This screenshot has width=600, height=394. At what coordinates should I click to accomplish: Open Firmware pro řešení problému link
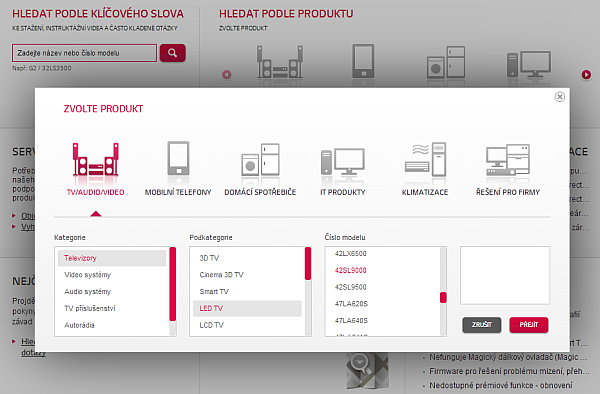(x=509, y=371)
